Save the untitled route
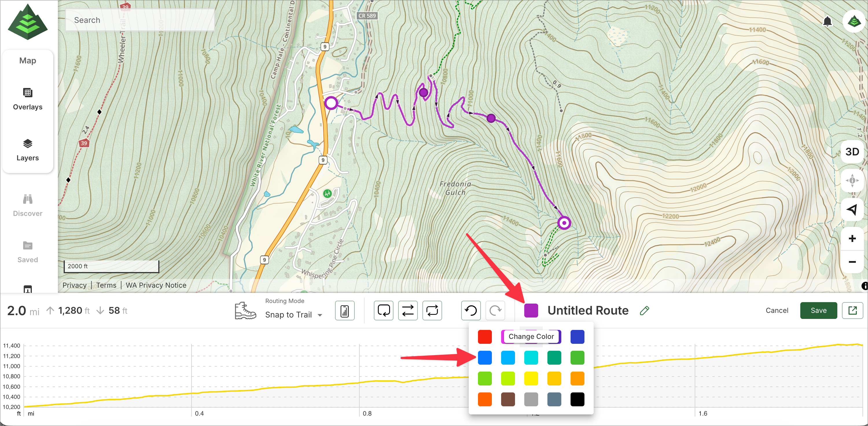The width and height of the screenshot is (868, 426). (818, 311)
